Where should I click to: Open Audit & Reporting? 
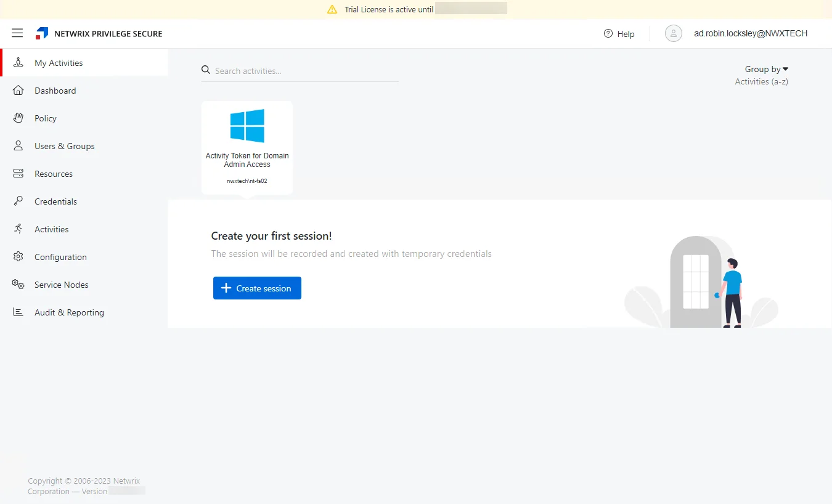[84, 312]
